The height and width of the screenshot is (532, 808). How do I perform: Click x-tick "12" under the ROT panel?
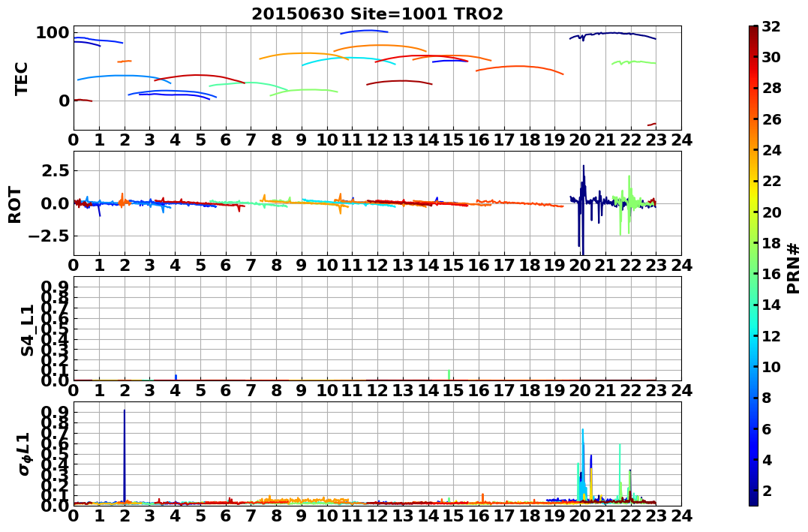pos(377,265)
